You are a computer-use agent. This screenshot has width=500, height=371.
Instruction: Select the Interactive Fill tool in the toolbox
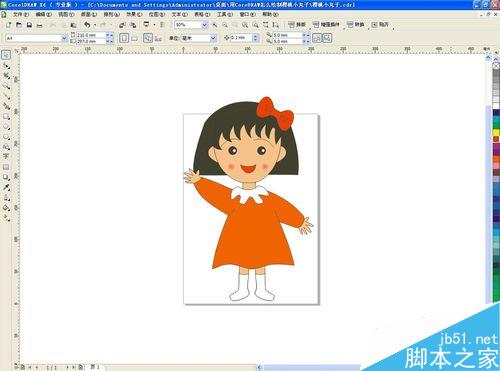point(6,218)
